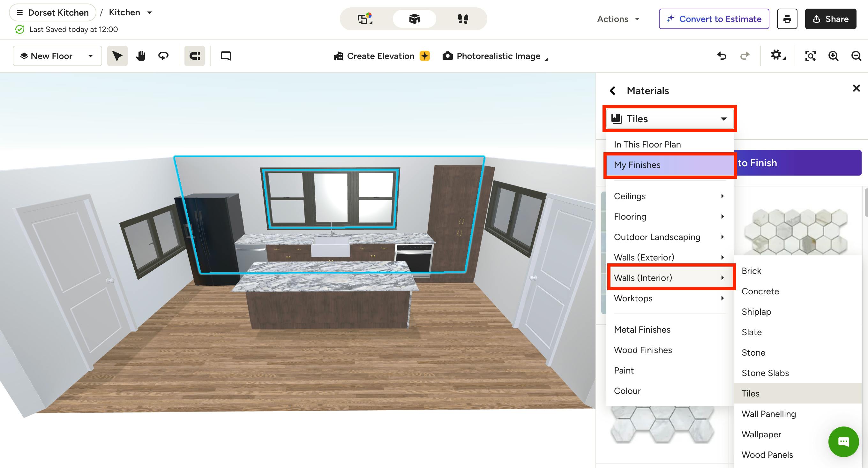Switch to the walkthrough footprints view
The width and height of the screenshot is (868, 468).
[463, 19]
